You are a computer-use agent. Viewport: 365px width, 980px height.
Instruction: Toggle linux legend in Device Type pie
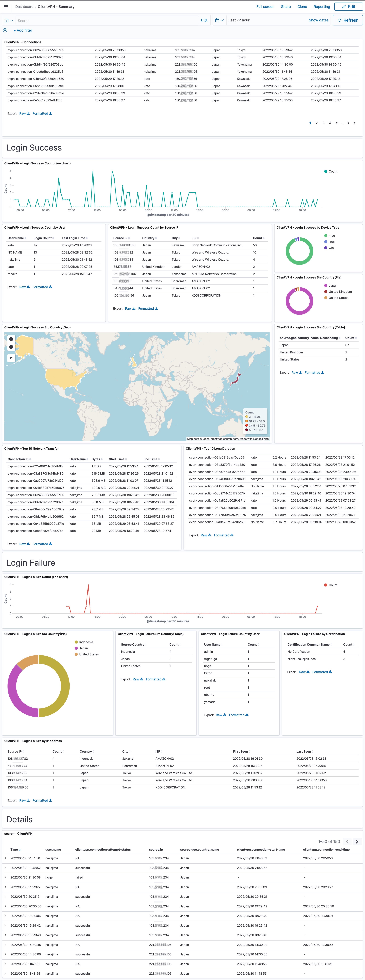click(330, 242)
